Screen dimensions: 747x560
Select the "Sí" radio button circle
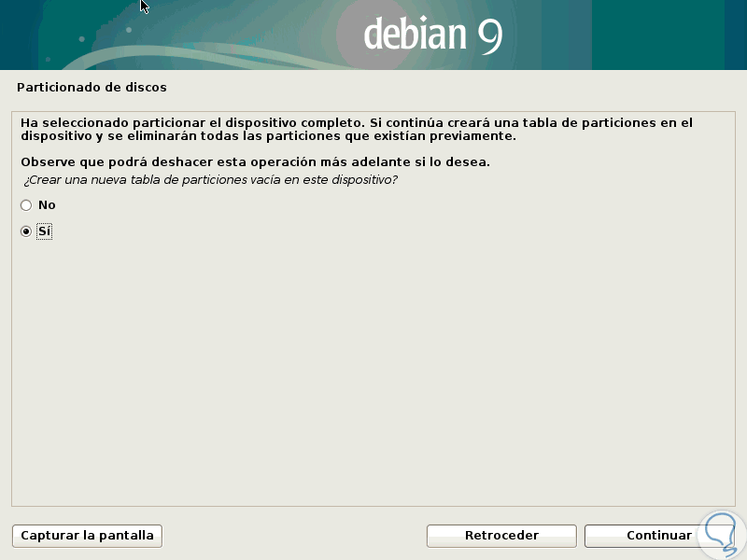(x=26, y=231)
